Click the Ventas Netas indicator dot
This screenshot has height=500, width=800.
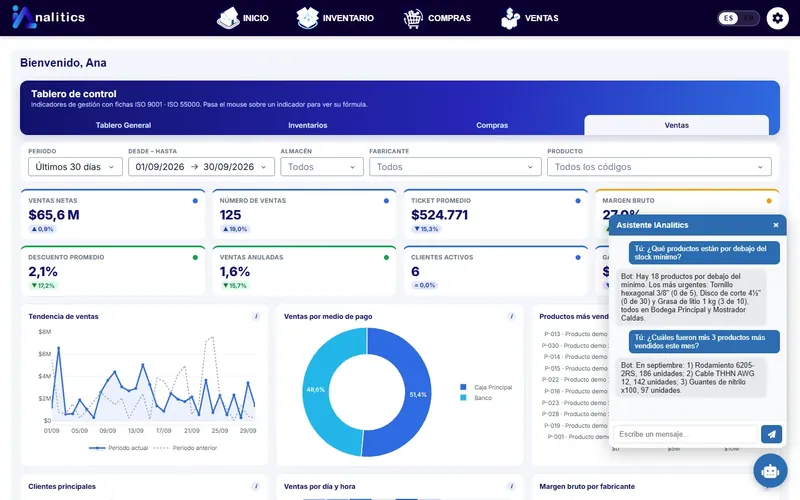[x=195, y=201]
